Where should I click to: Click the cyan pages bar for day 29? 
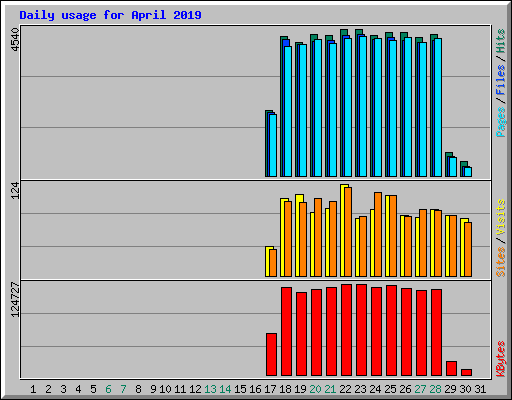453,167
